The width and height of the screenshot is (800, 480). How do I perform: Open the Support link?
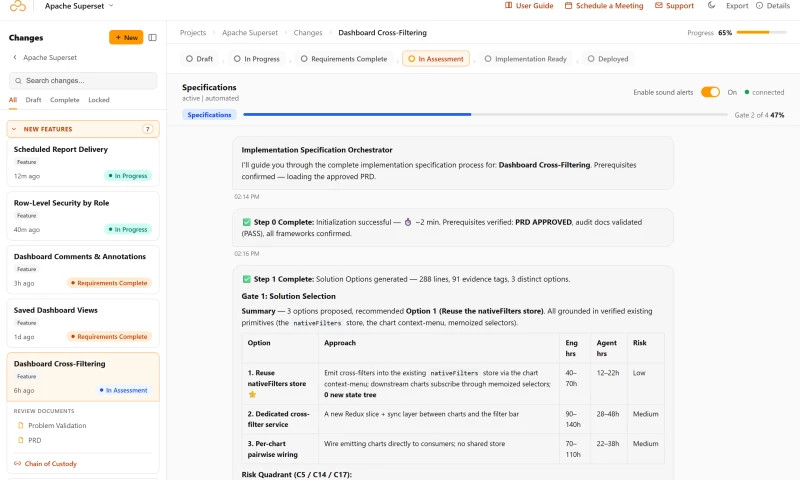674,6
